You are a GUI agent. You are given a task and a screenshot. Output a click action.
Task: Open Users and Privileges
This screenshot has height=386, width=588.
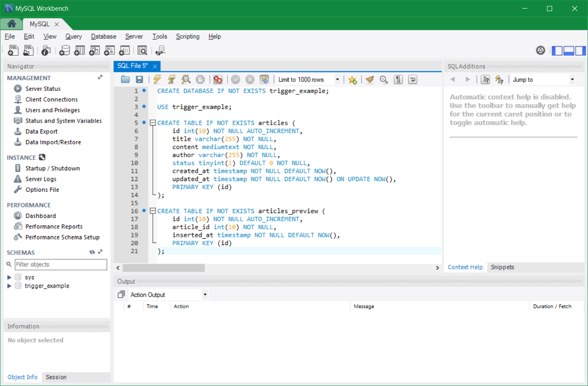(53, 110)
